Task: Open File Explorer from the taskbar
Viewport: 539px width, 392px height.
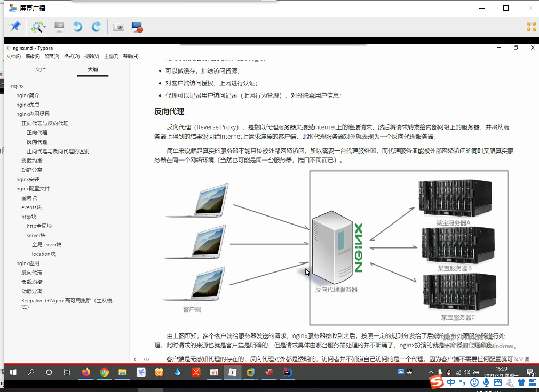Action: point(123,372)
